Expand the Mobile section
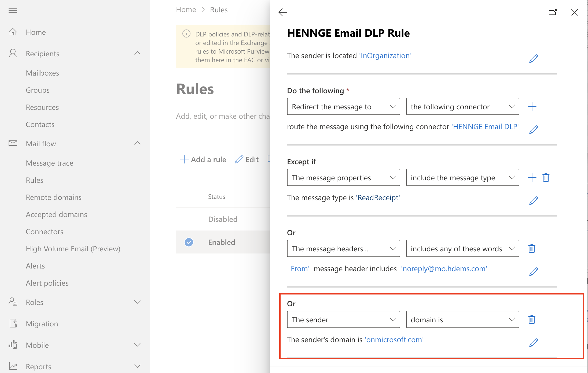Viewport: 588px width, 373px height. tap(137, 345)
